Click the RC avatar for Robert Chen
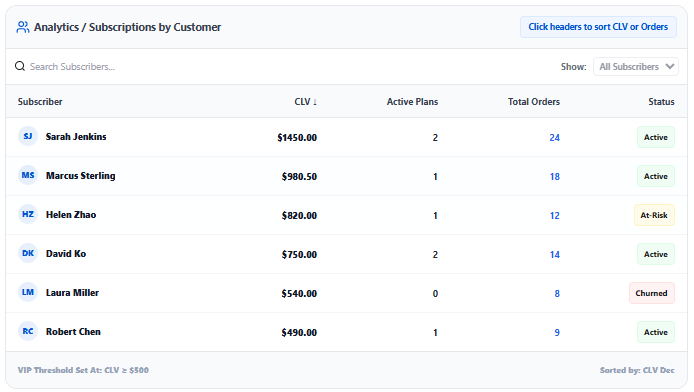The image size is (694, 392). pos(28,331)
